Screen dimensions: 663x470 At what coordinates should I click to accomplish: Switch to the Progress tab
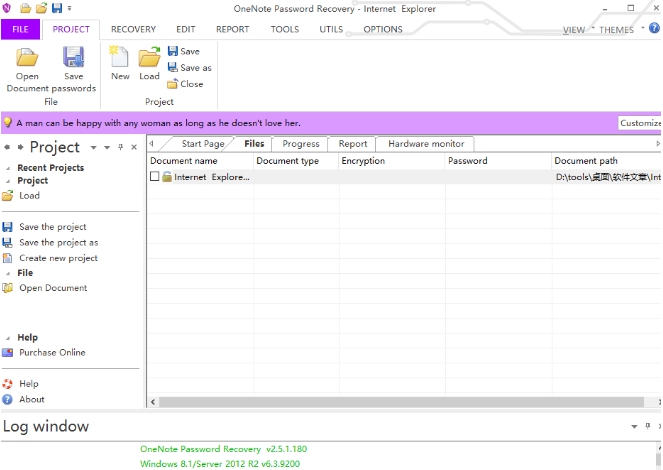(301, 144)
